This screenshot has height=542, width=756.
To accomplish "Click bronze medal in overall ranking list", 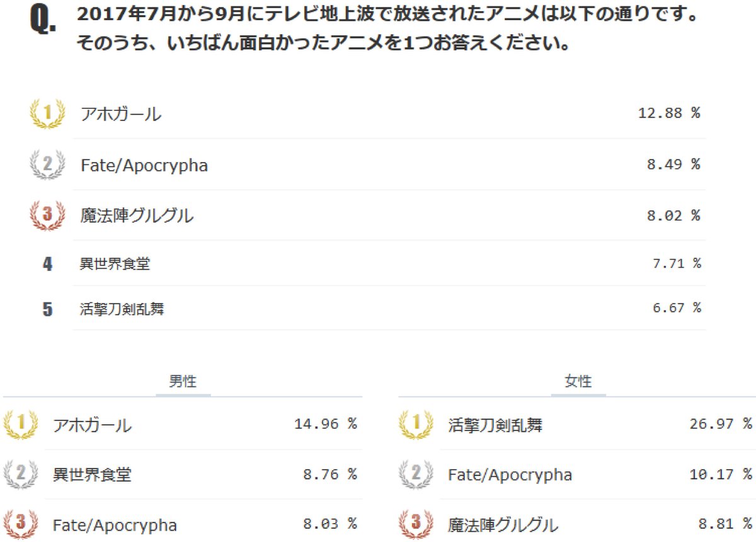I will pos(47,216).
